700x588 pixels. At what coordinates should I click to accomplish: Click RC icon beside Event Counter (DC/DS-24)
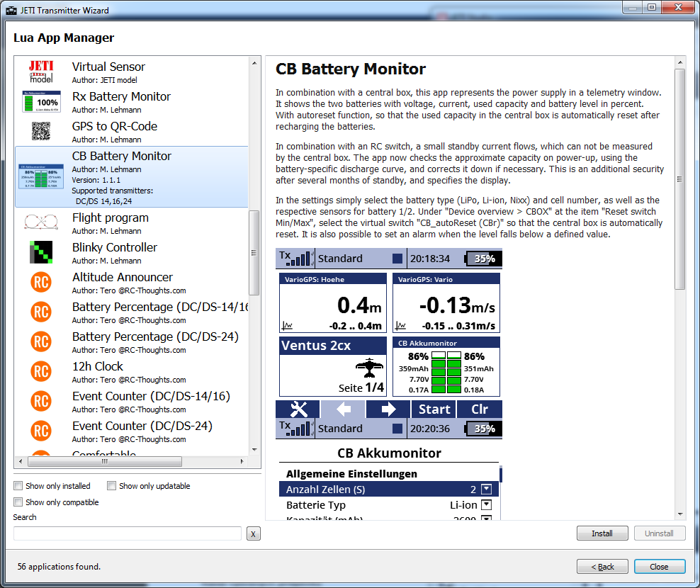41,431
